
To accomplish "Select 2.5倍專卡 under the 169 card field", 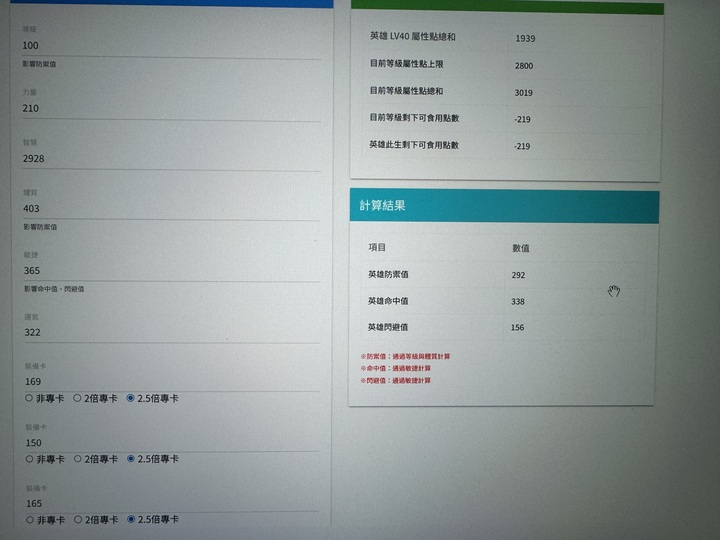I will pos(131,398).
